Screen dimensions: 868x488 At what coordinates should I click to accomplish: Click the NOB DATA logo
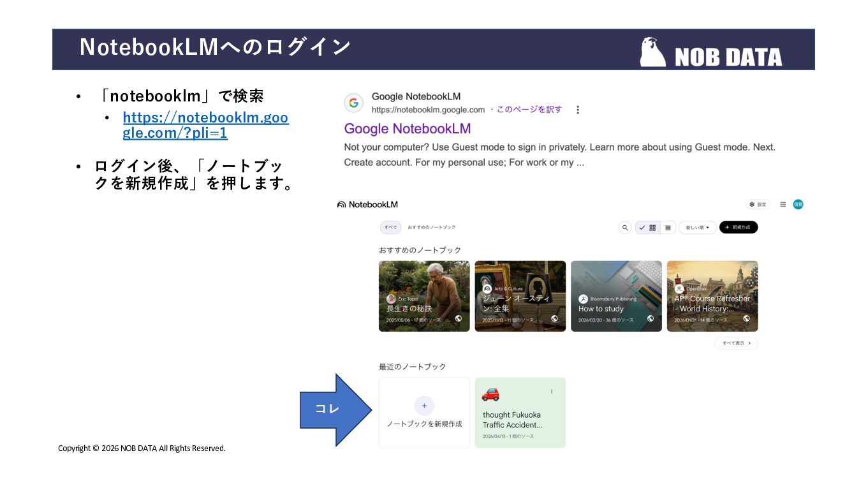[x=711, y=52]
